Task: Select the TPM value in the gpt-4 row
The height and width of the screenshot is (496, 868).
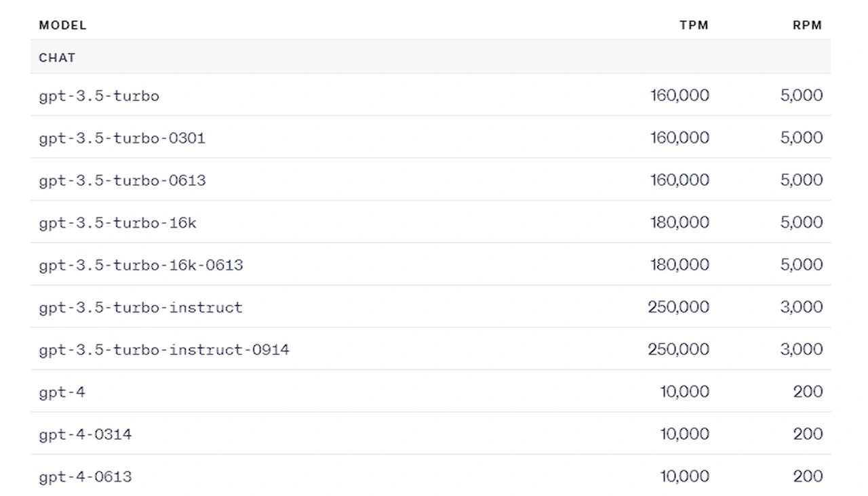Action: (x=684, y=392)
